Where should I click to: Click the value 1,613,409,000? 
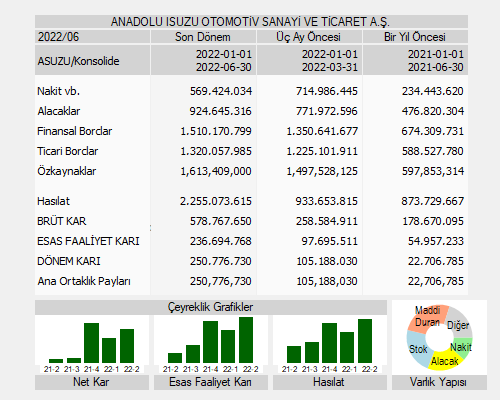click(x=216, y=171)
